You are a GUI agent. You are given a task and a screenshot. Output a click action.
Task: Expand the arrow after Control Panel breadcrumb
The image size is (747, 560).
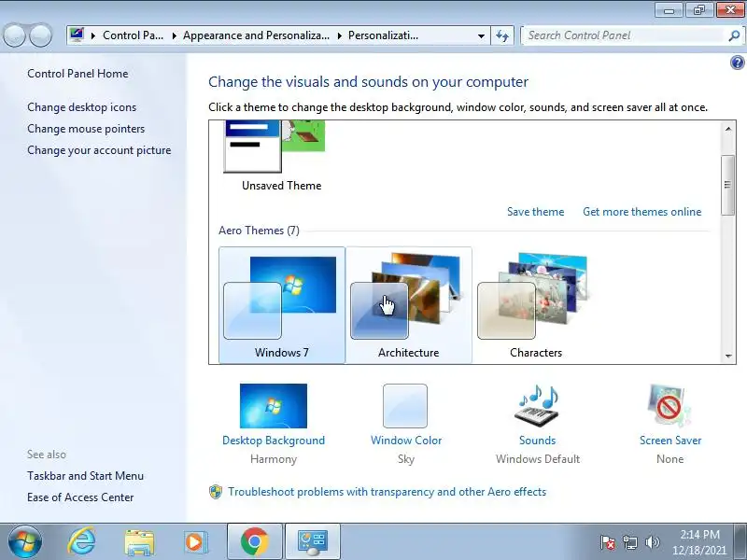(x=175, y=35)
